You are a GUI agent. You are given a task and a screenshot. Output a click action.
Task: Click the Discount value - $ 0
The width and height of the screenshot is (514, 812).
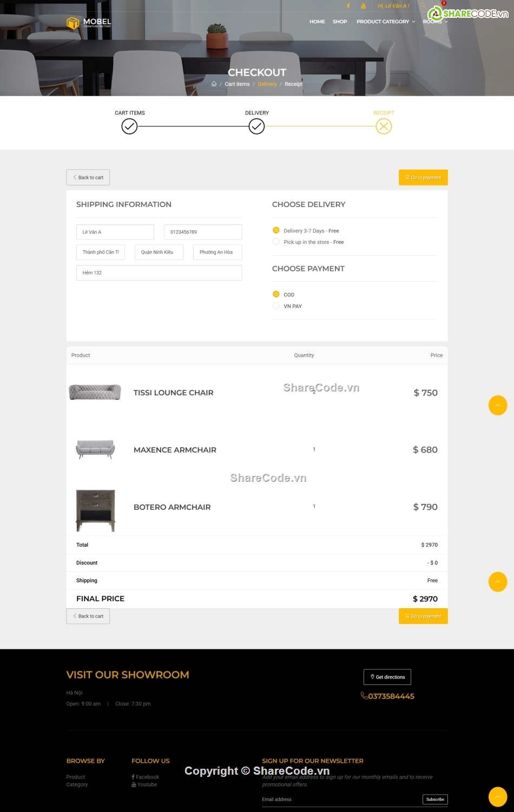click(x=433, y=563)
